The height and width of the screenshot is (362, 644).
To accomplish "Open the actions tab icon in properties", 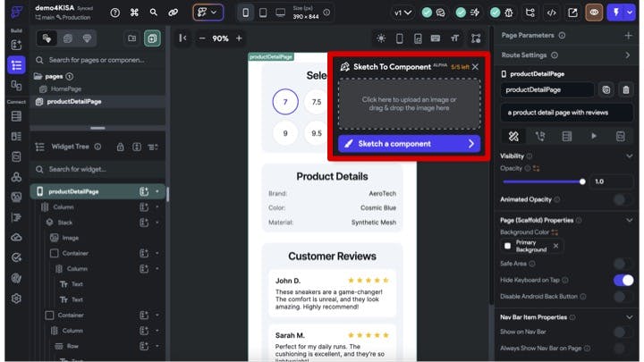I will pyautogui.click(x=540, y=136).
